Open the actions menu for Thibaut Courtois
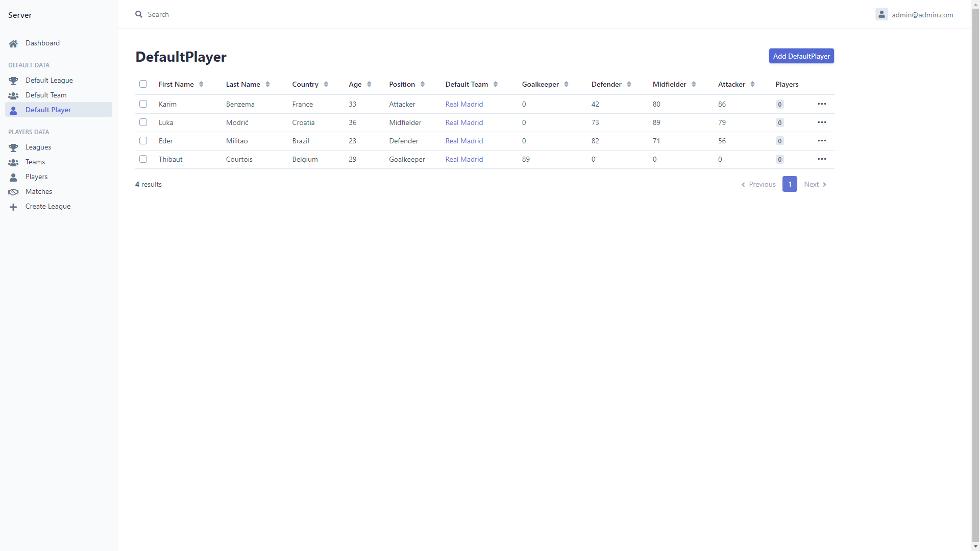This screenshot has height=551, width=980. pyautogui.click(x=822, y=159)
